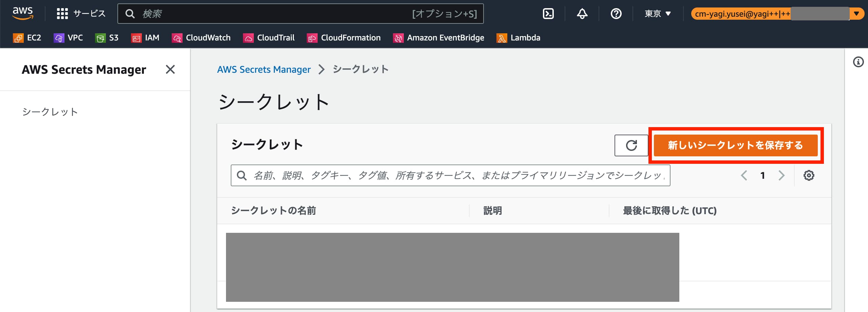Click the AWS logo home icon
Image resolution: width=868 pixels, height=312 pixels.
pos(23,13)
